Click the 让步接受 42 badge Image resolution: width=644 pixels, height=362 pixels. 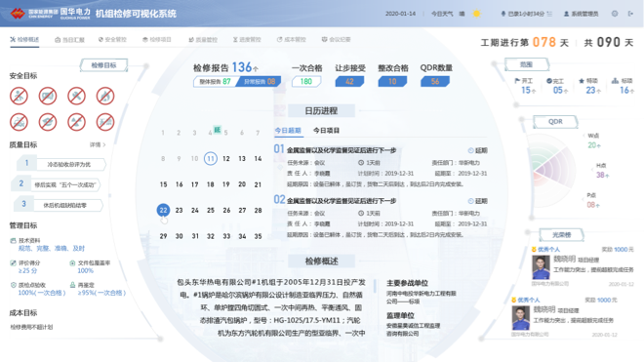coord(349,81)
